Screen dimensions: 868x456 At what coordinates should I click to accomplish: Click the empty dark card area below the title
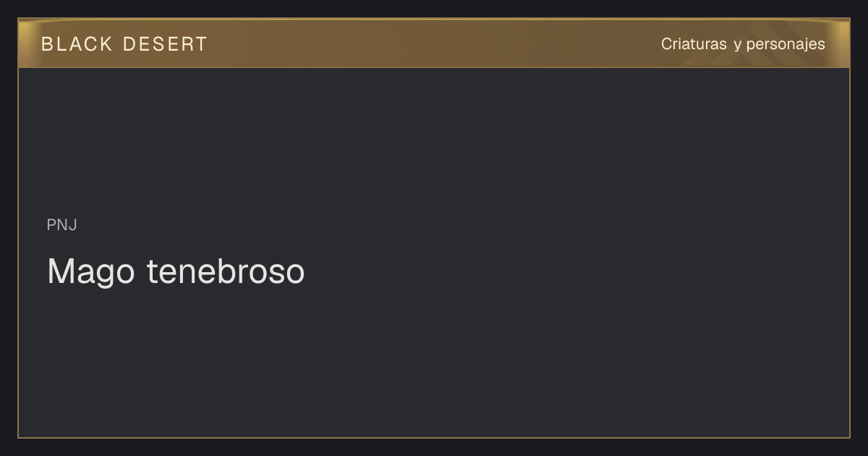click(434, 362)
